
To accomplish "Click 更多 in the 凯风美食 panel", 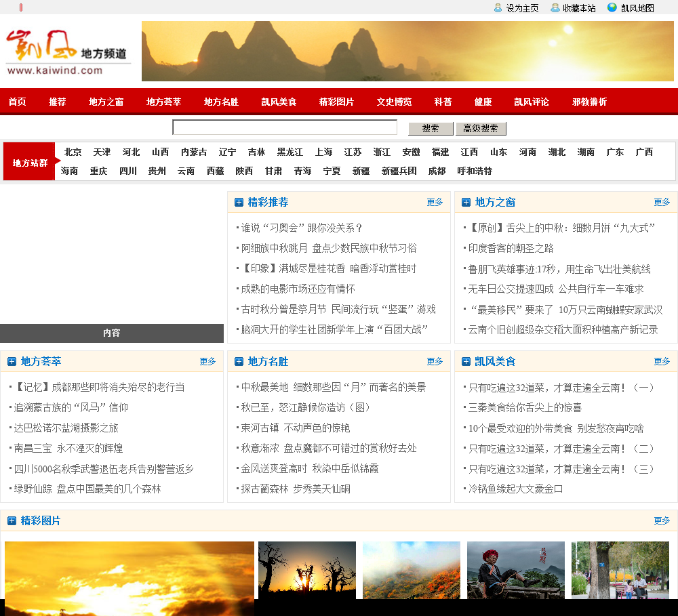I will [662, 361].
